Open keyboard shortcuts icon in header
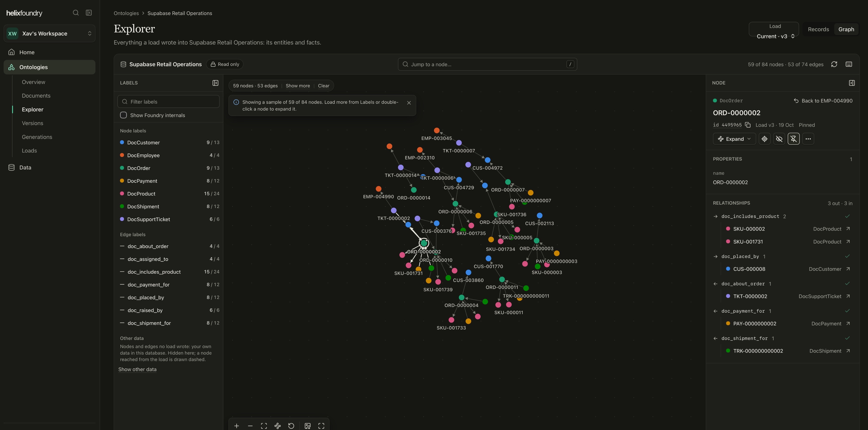 849,64
